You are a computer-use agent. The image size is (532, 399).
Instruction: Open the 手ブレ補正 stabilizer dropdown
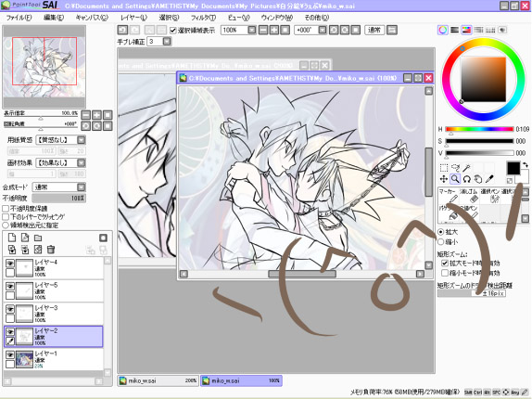tap(167, 42)
